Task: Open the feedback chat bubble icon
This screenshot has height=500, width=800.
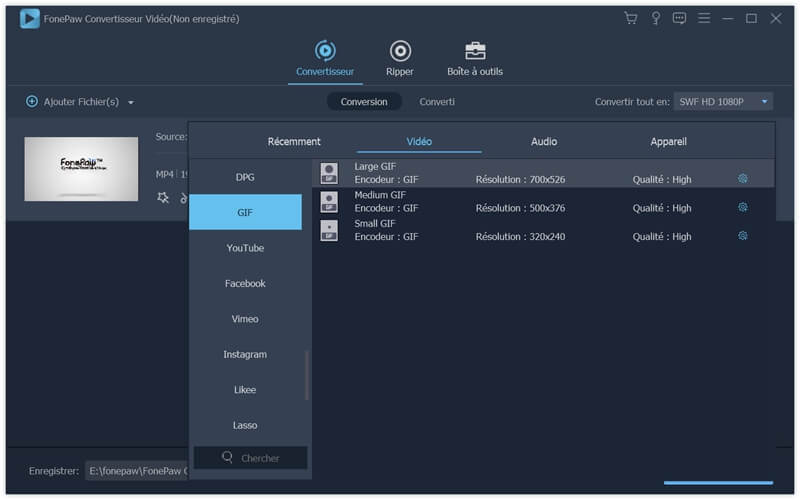Action: tap(679, 18)
